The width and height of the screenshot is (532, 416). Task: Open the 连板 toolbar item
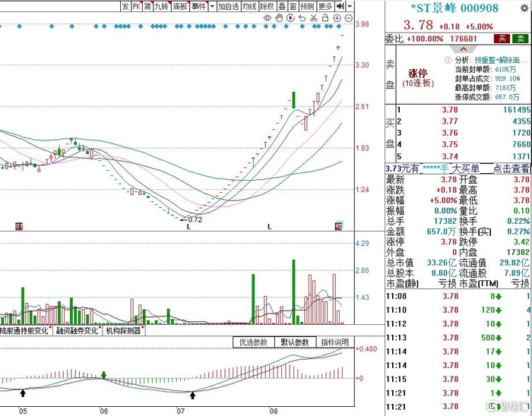click(180, 6)
